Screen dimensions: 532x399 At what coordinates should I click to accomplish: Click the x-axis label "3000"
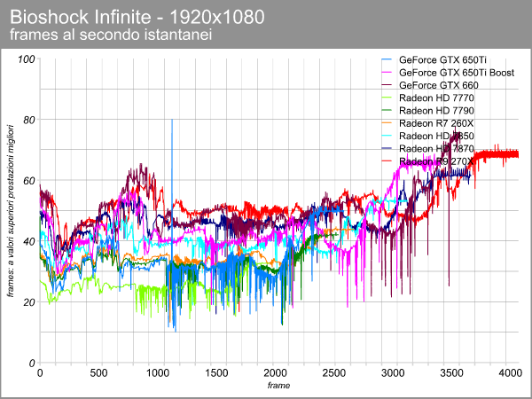tap(393, 373)
